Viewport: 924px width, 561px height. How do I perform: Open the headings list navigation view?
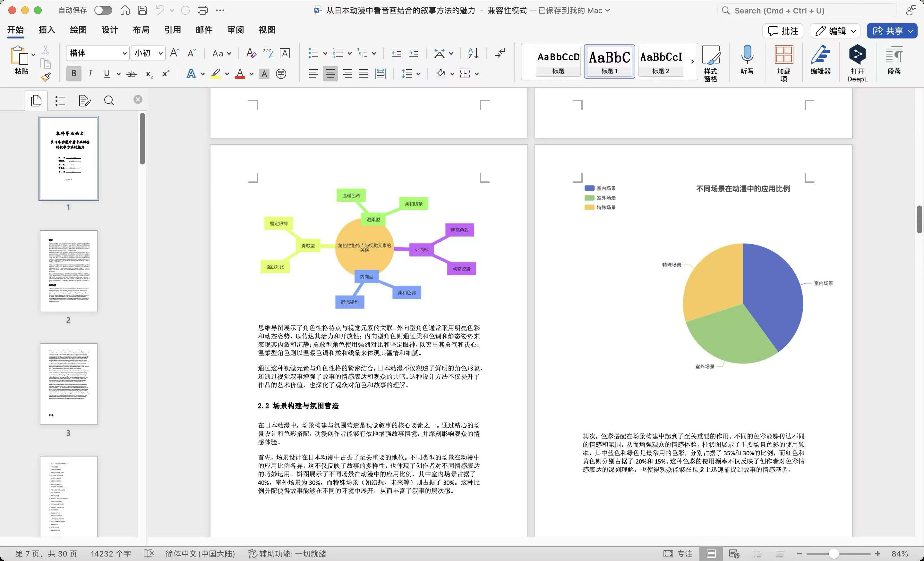coord(60,100)
